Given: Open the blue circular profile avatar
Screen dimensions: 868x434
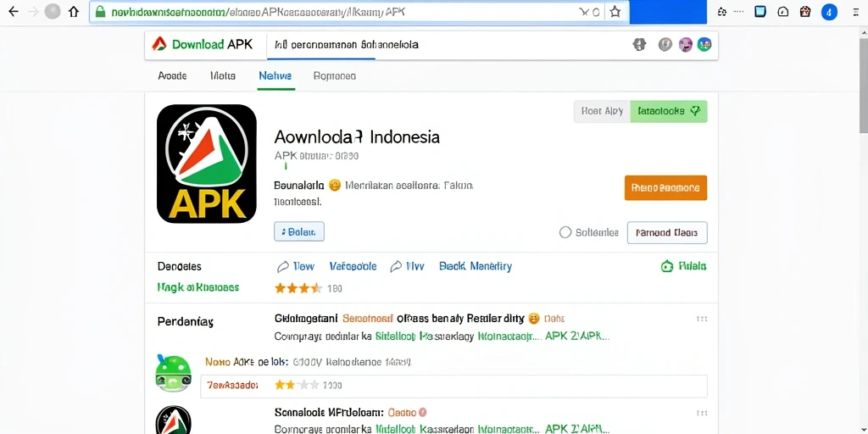Looking at the screenshot, I should tap(829, 12).
